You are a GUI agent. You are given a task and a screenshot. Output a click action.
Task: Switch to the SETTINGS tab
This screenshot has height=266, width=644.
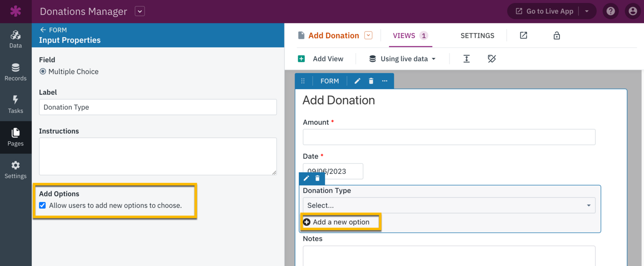pos(477,36)
